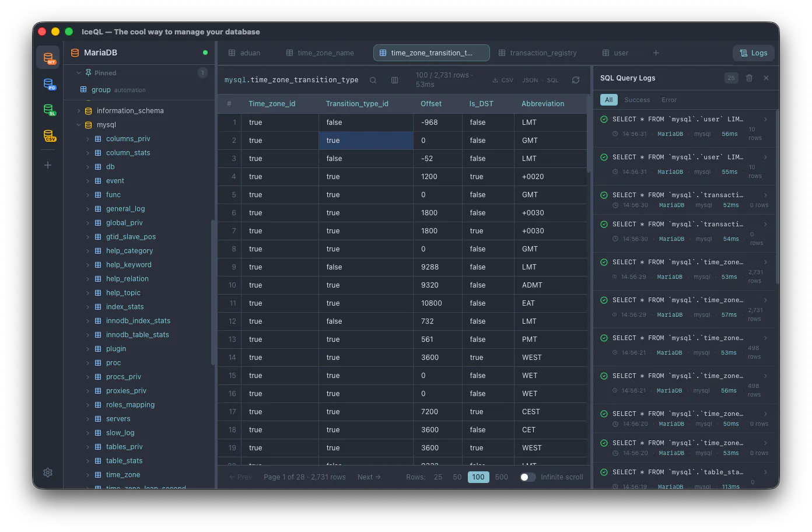Open a new tab with the plus icon
Screen dimensions: 812x532
[656, 52]
